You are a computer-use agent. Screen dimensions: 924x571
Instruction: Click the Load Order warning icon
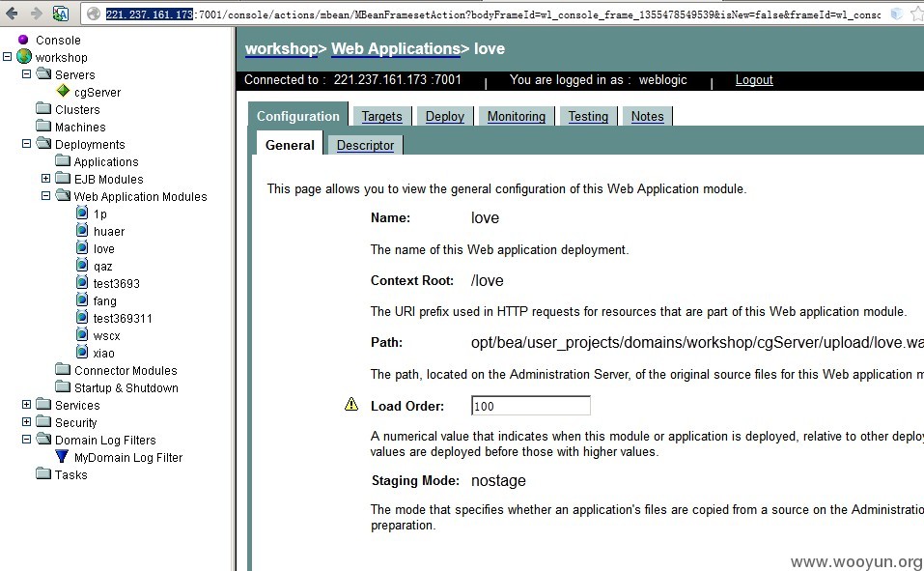(x=351, y=404)
